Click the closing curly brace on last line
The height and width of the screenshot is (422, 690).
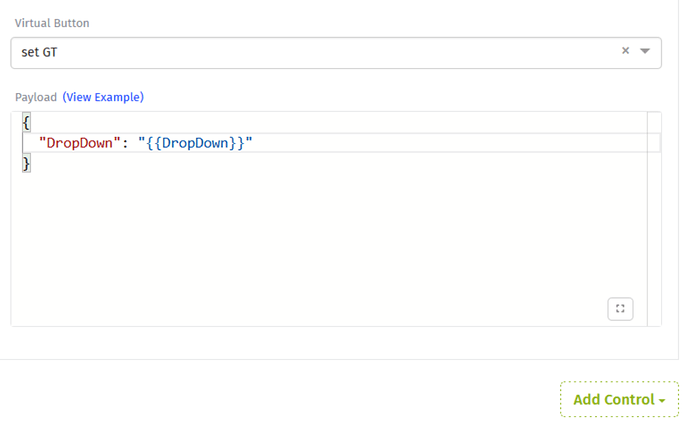(26, 164)
